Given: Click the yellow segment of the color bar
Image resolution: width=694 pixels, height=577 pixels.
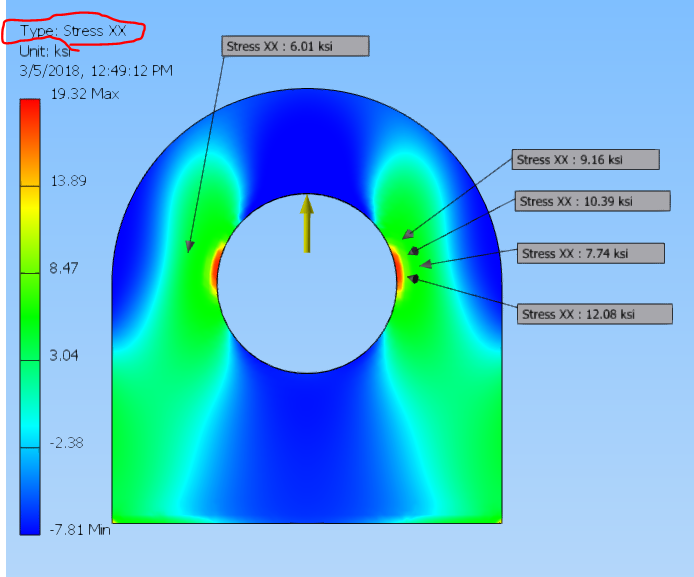Looking at the screenshot, I should pos(30,230).
